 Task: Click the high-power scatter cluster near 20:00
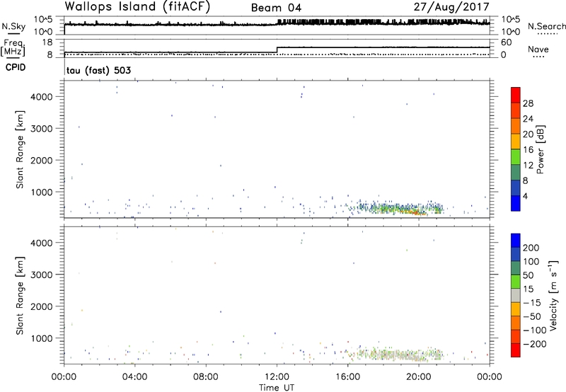[x=415, y=212]
